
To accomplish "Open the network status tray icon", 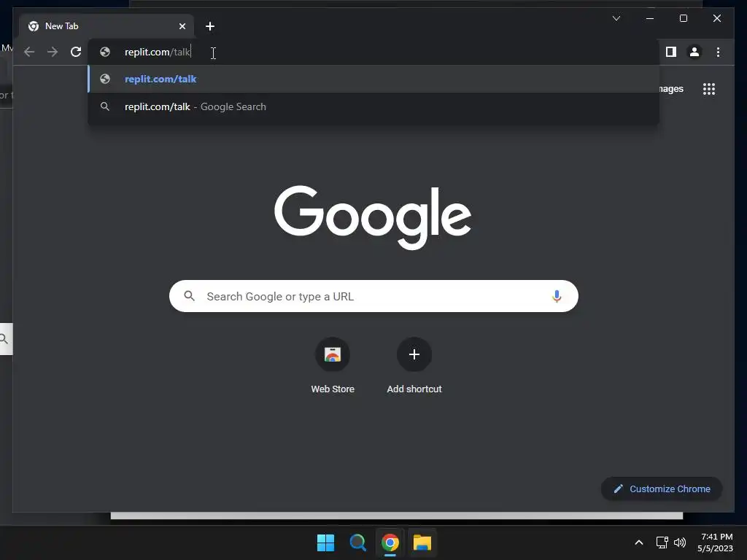I will coord(662,542).
